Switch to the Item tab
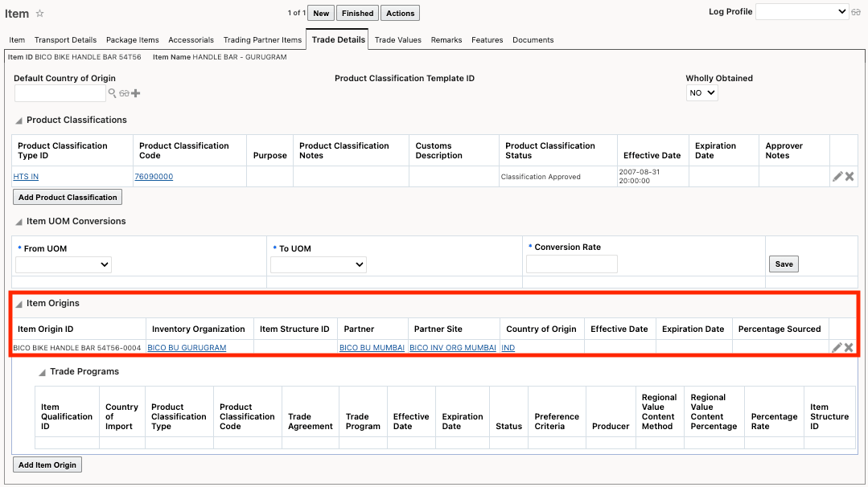The height and width of the screenshot is (487, 868). tap(17, 40)
